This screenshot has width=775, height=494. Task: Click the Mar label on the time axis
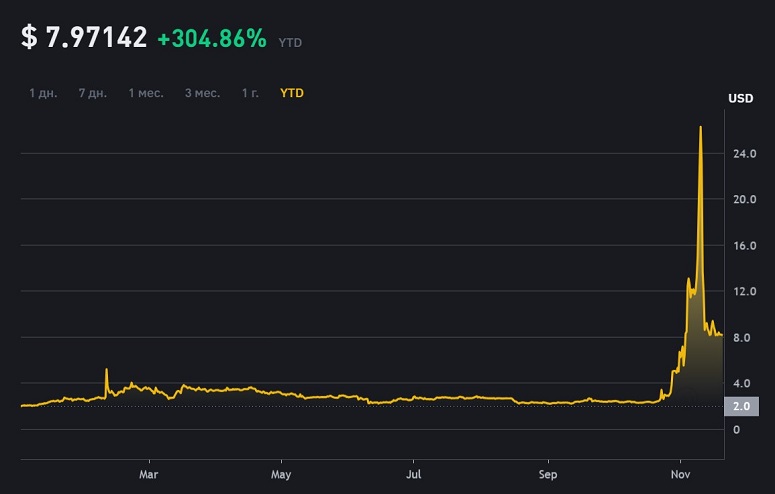click(149, 474)
